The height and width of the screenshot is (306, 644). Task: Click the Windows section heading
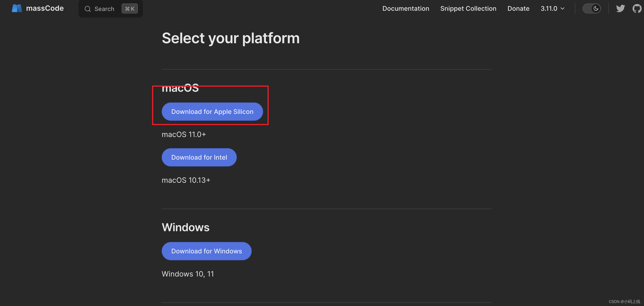pyautogui.click(x=186, y=227)
